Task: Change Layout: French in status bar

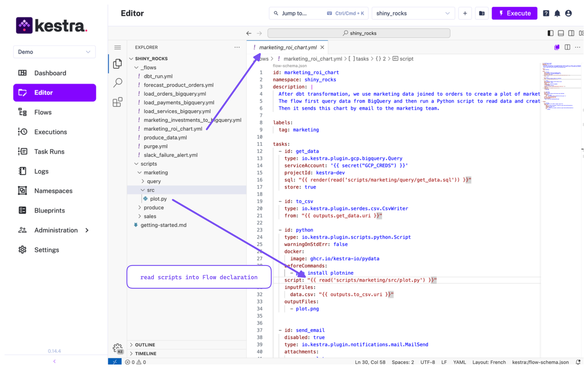Action: click(x=489, y=362)
